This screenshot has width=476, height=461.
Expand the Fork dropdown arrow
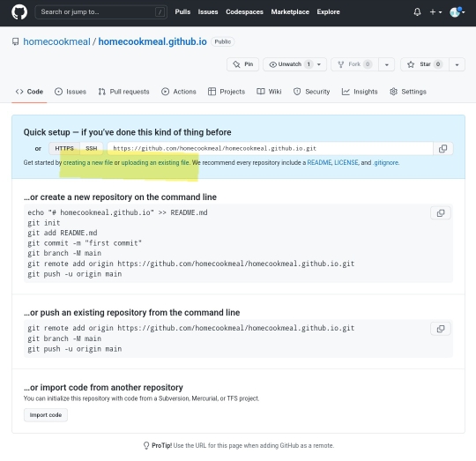(x=386, y=64)
